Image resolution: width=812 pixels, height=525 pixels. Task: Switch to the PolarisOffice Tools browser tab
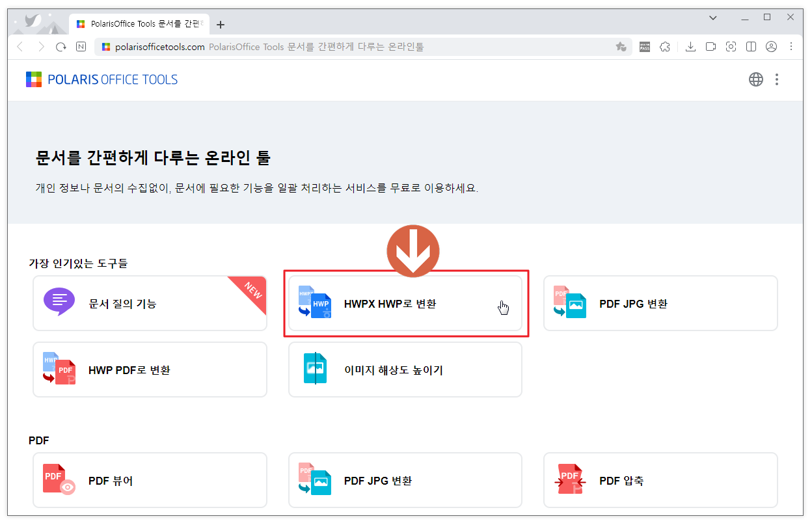139,24
